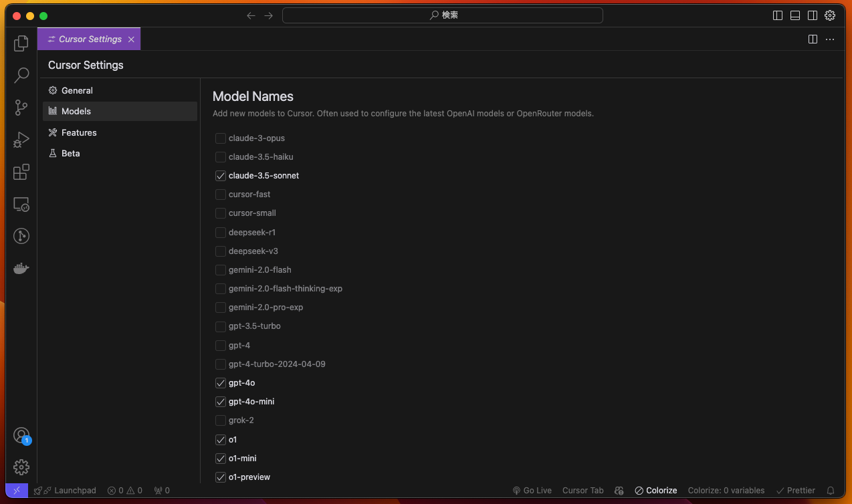This screenshot has height=504, width=852.
Task: Enable the deepseek-v3 model checkbox
Action: [x=220, y=251]
